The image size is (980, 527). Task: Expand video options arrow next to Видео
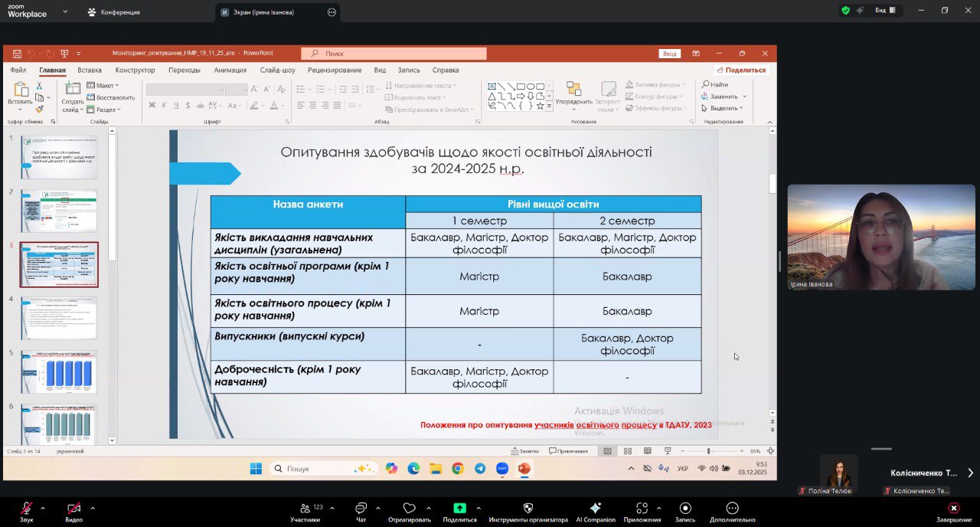[x=93, y=508]
